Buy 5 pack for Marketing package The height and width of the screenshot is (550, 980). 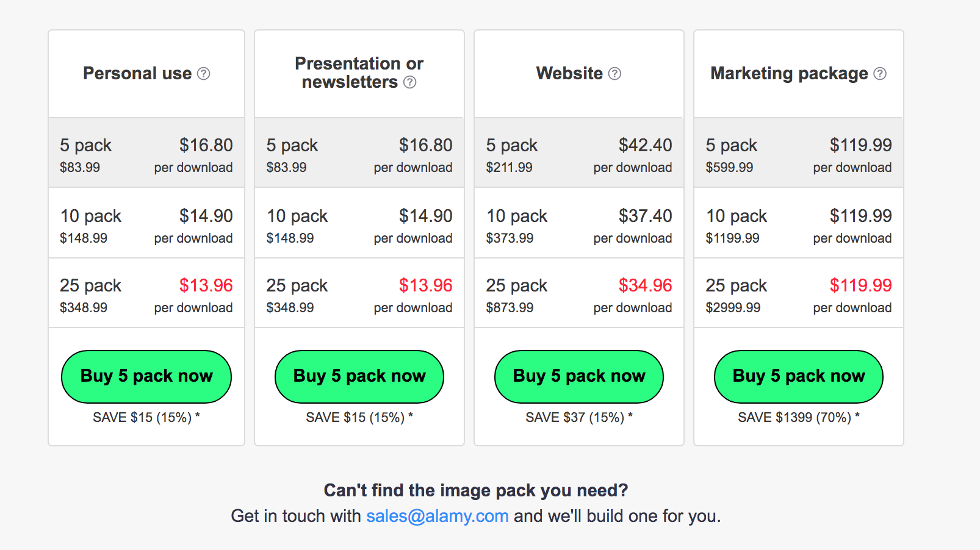799,376
